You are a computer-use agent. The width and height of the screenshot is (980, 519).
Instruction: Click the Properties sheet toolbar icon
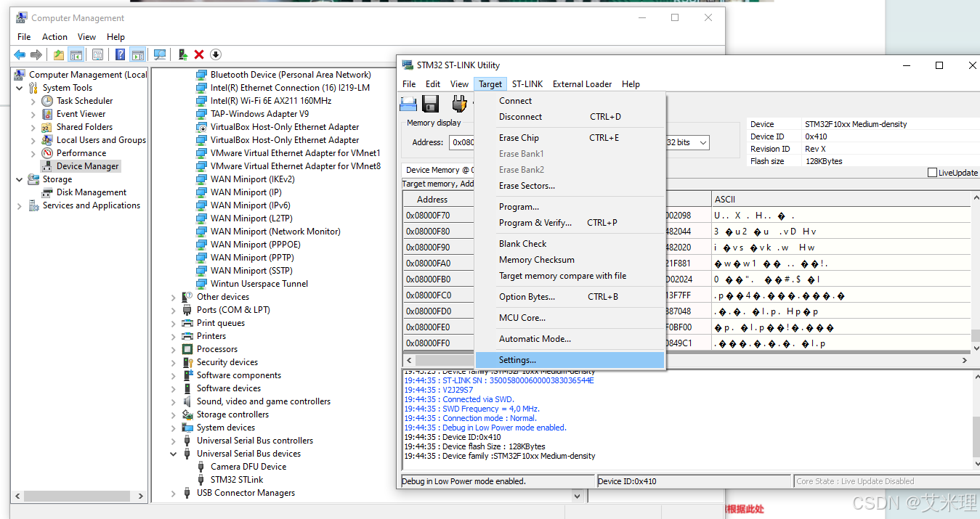click(98, 54)
